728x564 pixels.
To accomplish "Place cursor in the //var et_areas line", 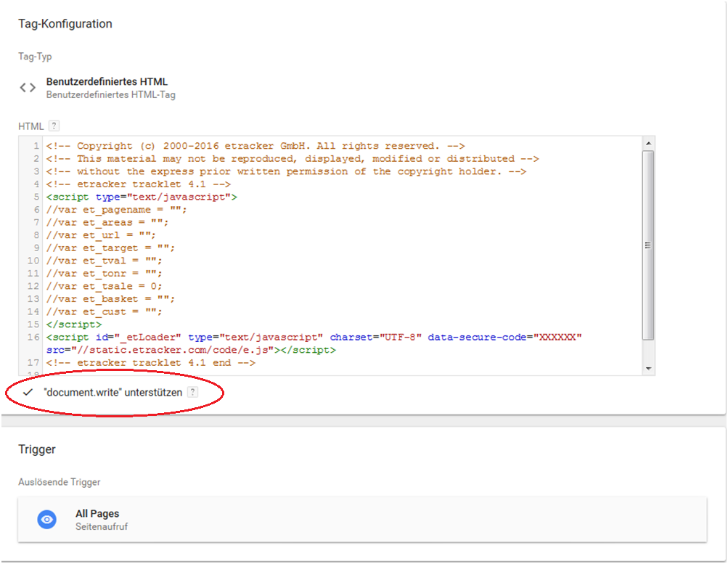I will pyautogui.click(x=107, y=222).
